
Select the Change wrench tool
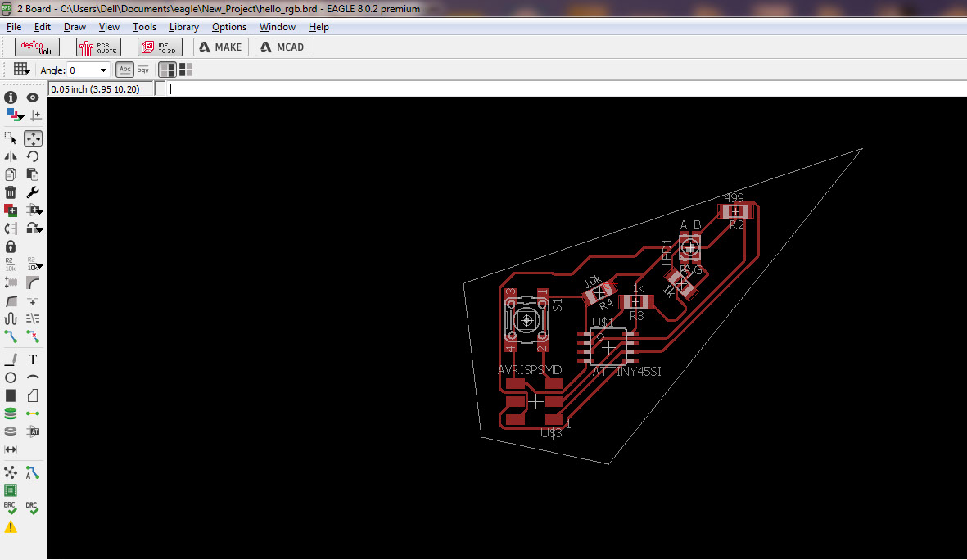point(33,192)
